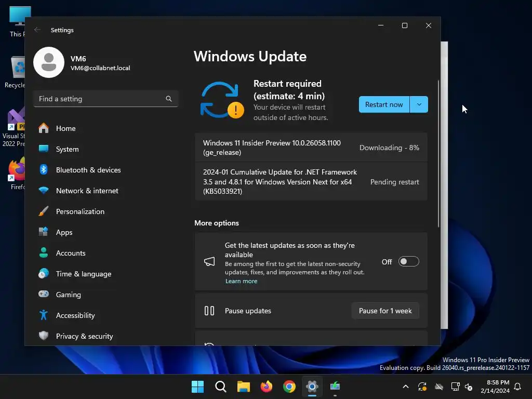
Task: Click the 8:58 PM clock and date
Action: pyautogui.click(x=495, y=387)
